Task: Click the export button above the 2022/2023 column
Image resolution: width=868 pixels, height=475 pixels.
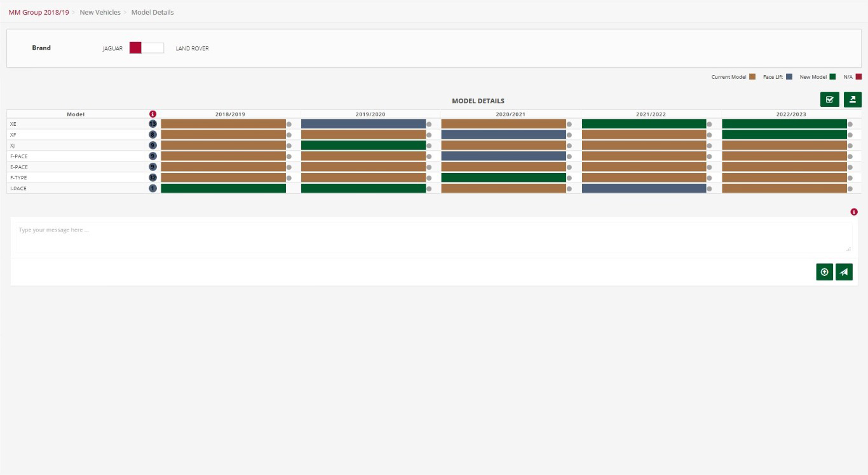Action: 853,99
